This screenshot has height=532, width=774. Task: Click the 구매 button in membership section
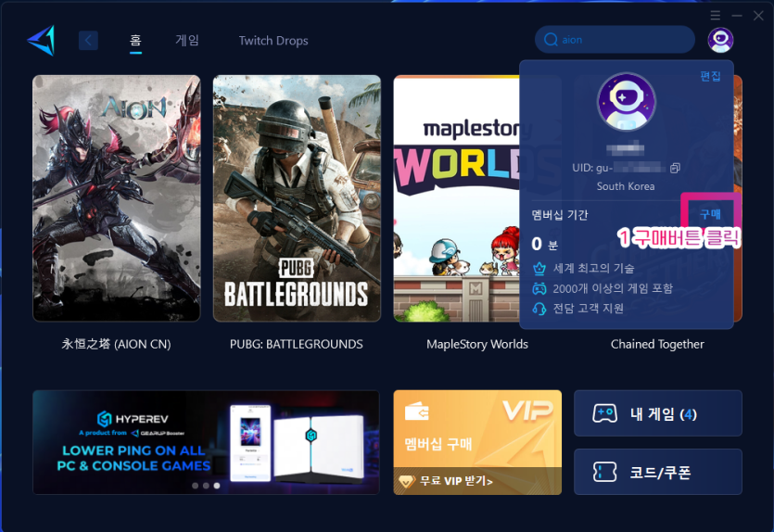[x=710, y=214]
